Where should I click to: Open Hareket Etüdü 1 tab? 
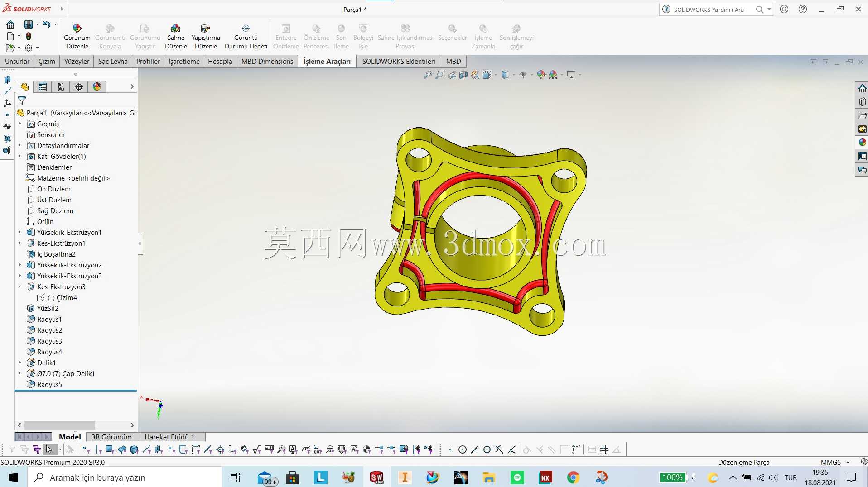pyautogui.click(x=169, y=437)
